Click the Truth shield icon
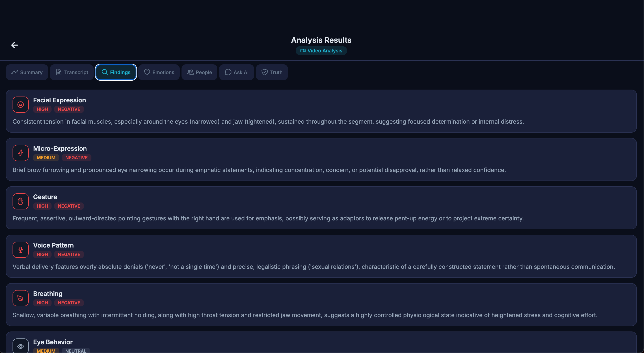This screenshot has width=644, height=353. point(264,72)
